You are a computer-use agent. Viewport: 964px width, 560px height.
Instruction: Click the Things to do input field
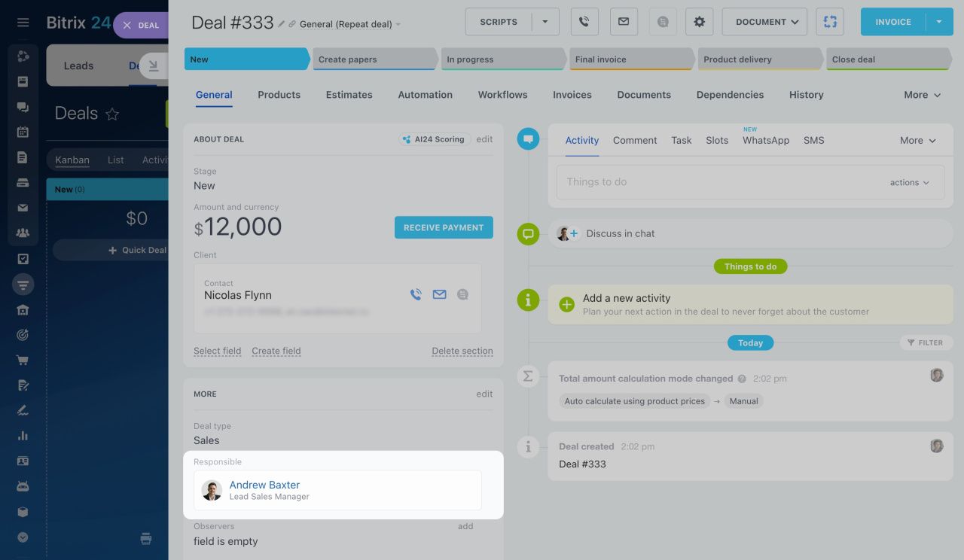(750, 182)
